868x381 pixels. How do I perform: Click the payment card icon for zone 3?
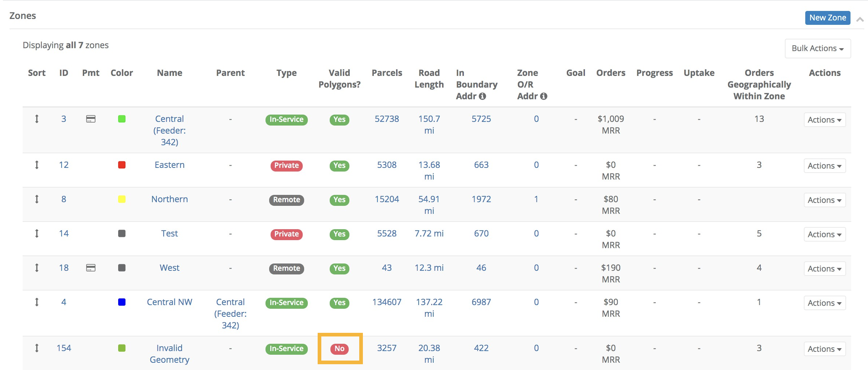[x=91, y=119]
